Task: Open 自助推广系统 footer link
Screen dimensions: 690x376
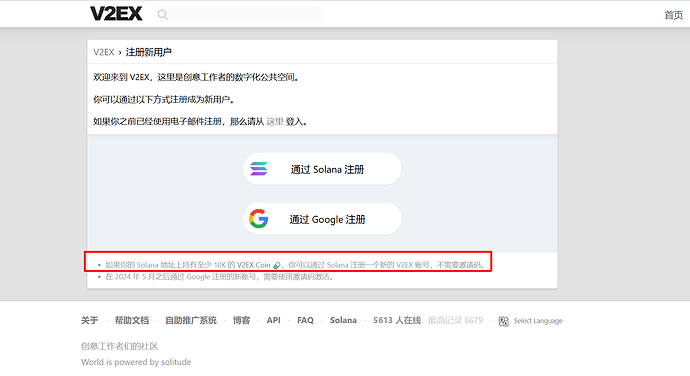Action: 191,321
